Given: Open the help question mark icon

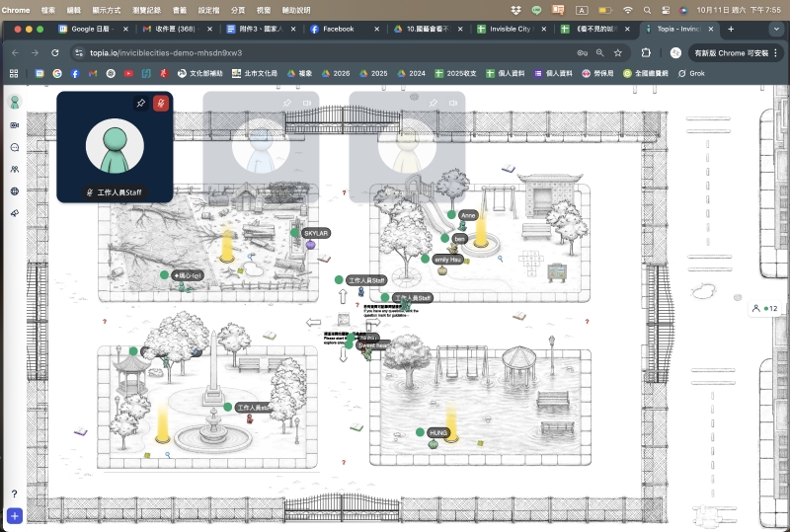Looking at the screenshot, I should (x=14, y=494).
